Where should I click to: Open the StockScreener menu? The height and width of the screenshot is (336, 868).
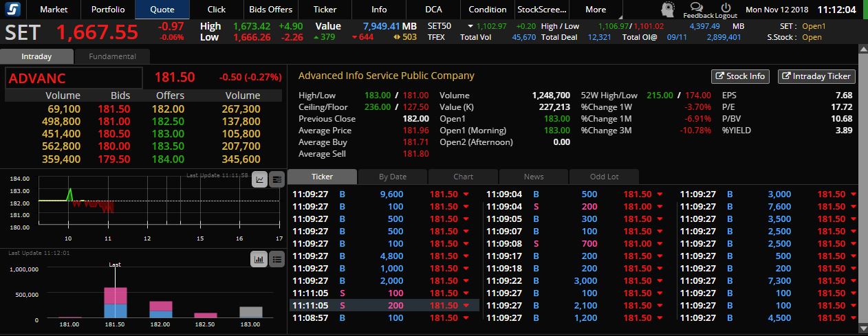tap(542, 9)
